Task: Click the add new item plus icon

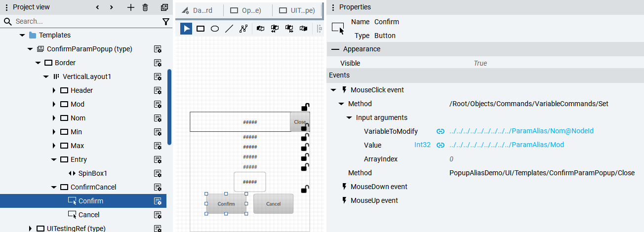Action: pyautogui.click(x=131, y=7)
